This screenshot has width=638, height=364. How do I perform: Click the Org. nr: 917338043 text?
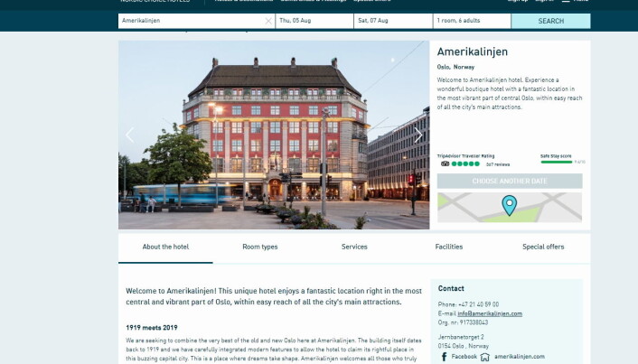463,322
